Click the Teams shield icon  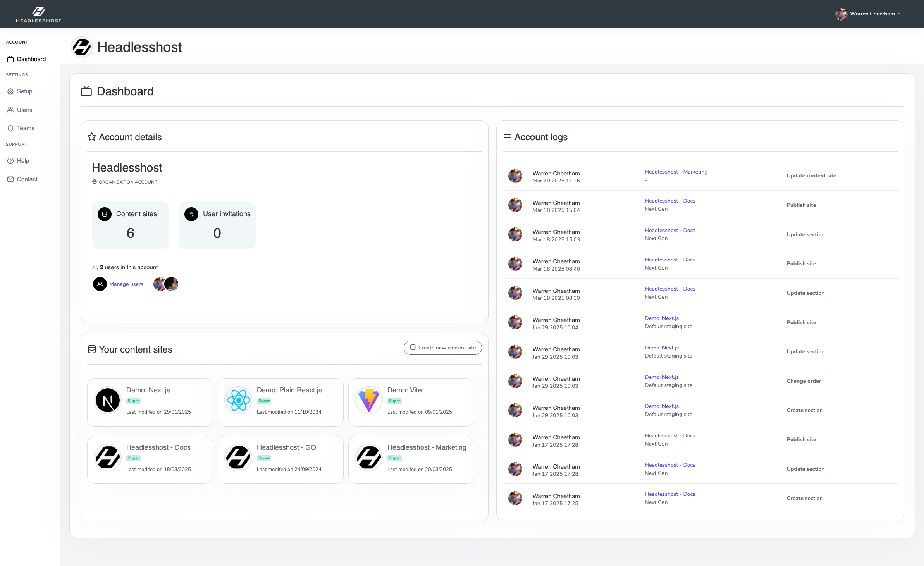click(10, 128)
